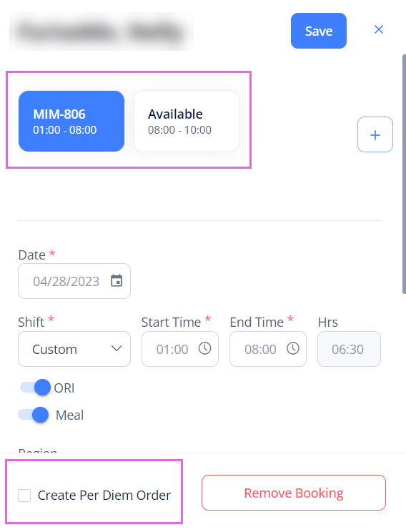Click the Save button
The image size is (406, 532).
pos(319,31)
